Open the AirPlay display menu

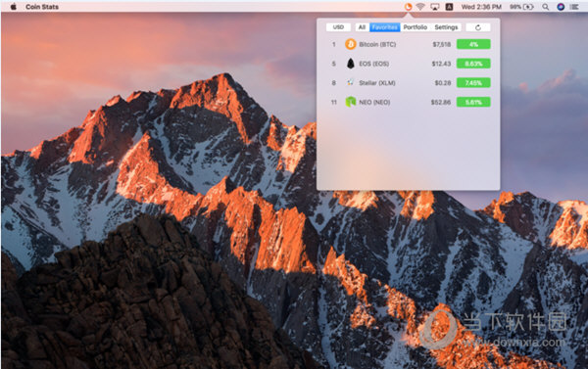point(434,7)
